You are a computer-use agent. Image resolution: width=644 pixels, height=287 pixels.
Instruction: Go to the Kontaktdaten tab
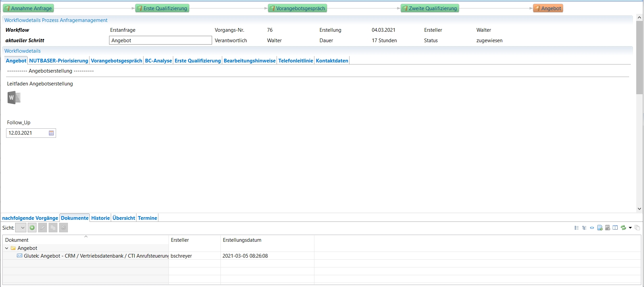point(332,61)
